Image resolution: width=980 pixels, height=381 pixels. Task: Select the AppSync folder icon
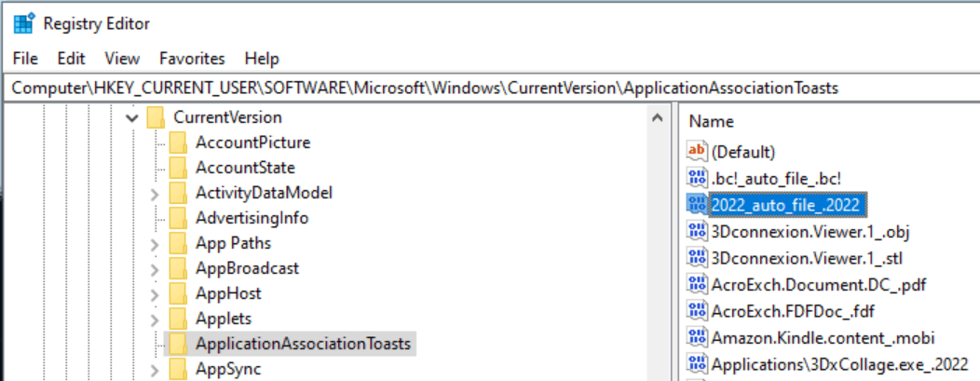178,369
